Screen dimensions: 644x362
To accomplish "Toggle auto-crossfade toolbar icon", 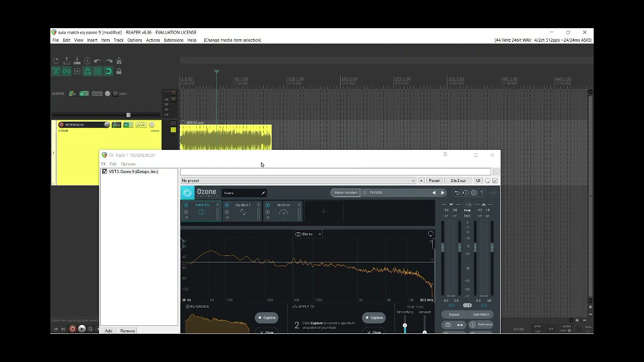I will coord(56,71).
